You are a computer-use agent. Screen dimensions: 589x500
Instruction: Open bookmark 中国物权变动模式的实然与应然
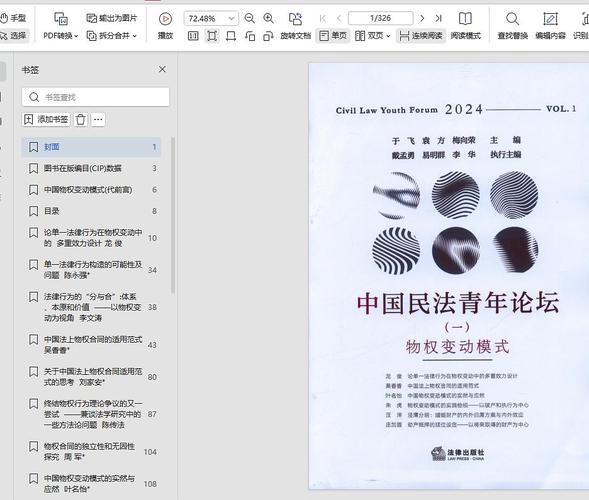coord(91,483)
